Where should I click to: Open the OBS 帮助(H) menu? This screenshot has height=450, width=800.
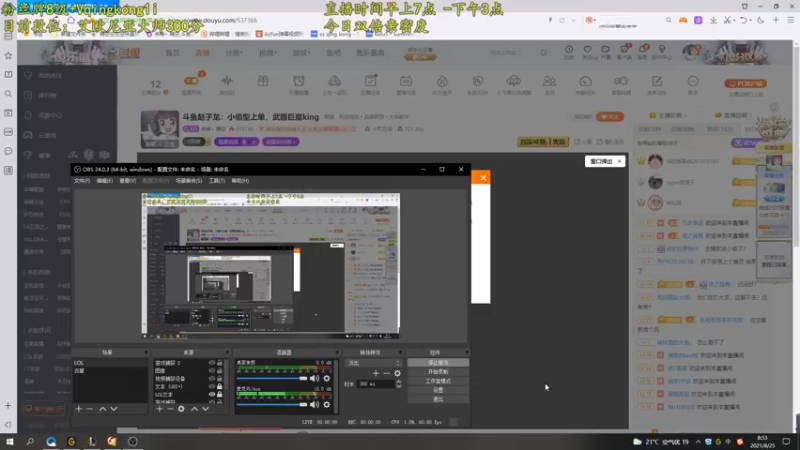(240, 181)
